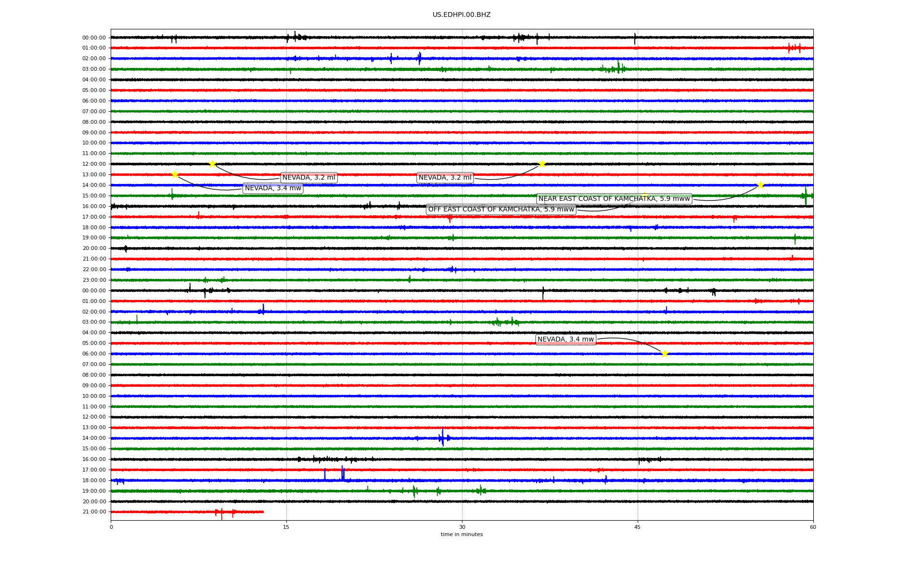
Task: Click the star near the end of the first 14:00:00 trace
Action: (x=760, y=185)
